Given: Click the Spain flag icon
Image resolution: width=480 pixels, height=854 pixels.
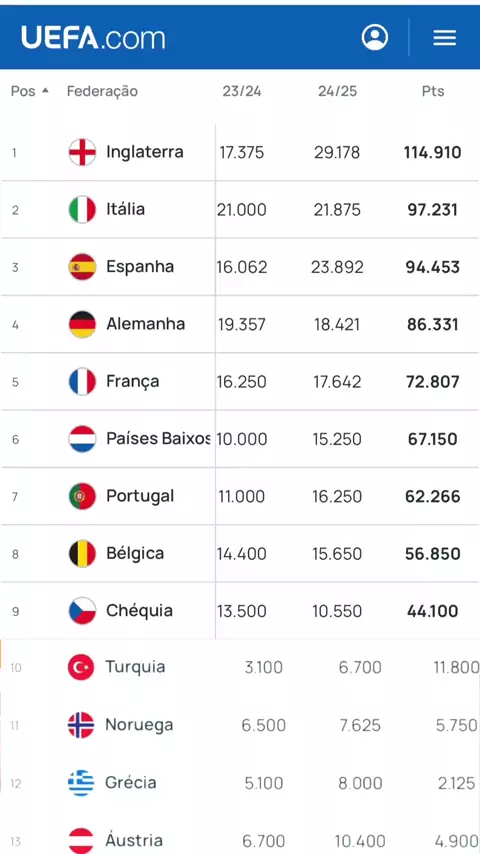Looking at the screenshot, I should click(82, 267).
